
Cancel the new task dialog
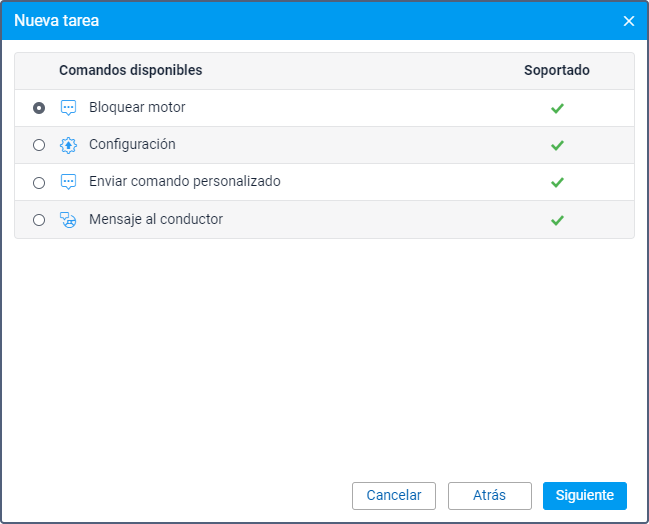click(x=394, y=495)
